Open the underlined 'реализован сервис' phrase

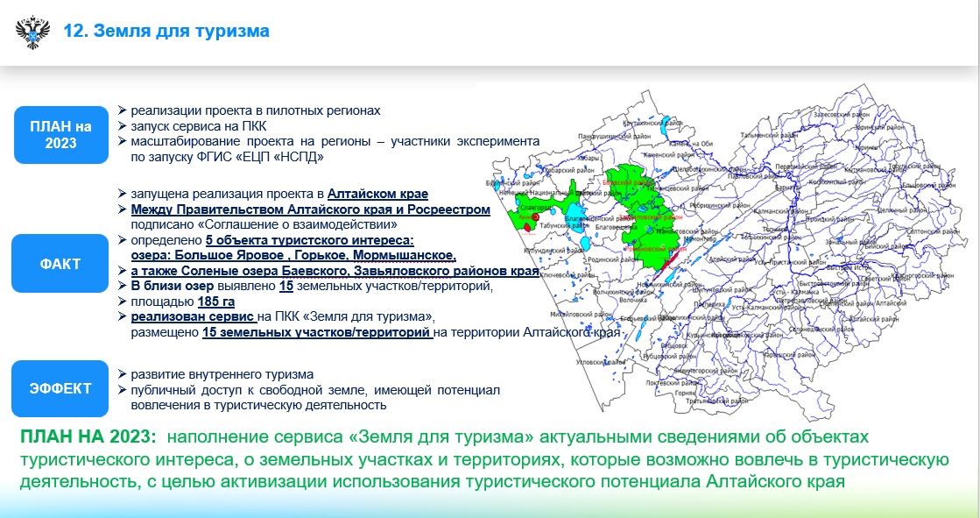point(193,316)
